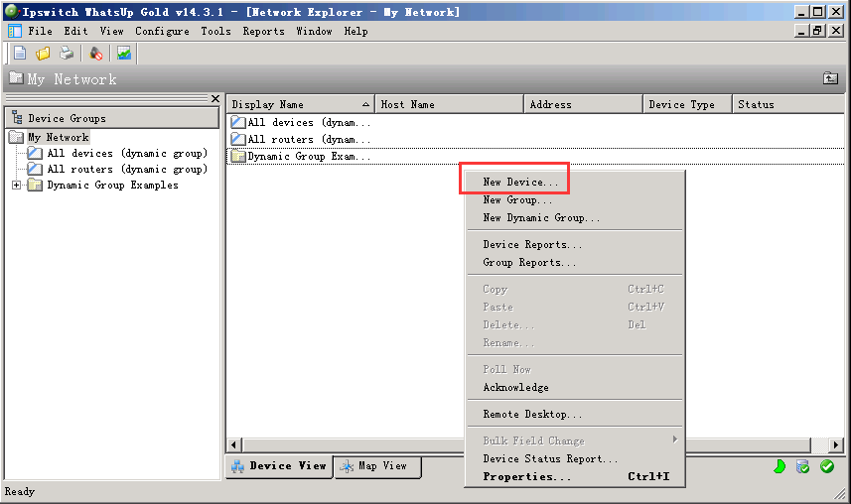
Task: Close the Device Groups side pane
Action: pyautogui.click(x=214, y=98)
